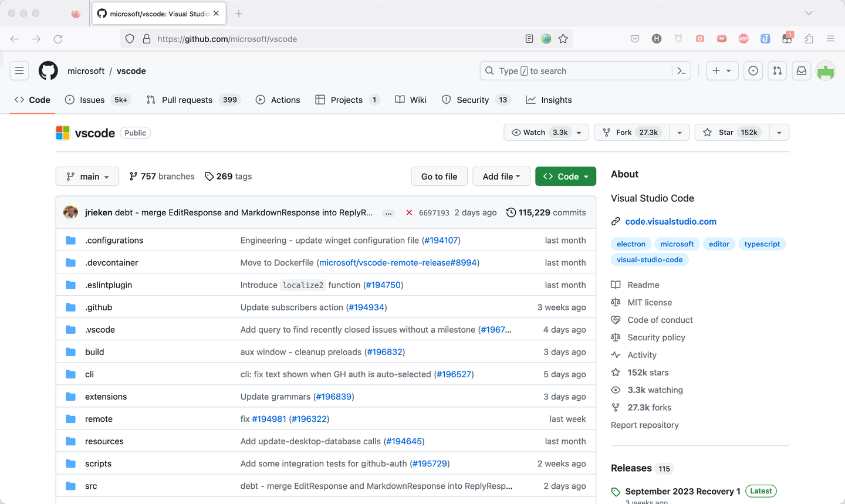Screen dimensions: 845x504
Task: Close the microsoft/vscode browser tab
Action: pyautogui.click(x=216, y=13)
